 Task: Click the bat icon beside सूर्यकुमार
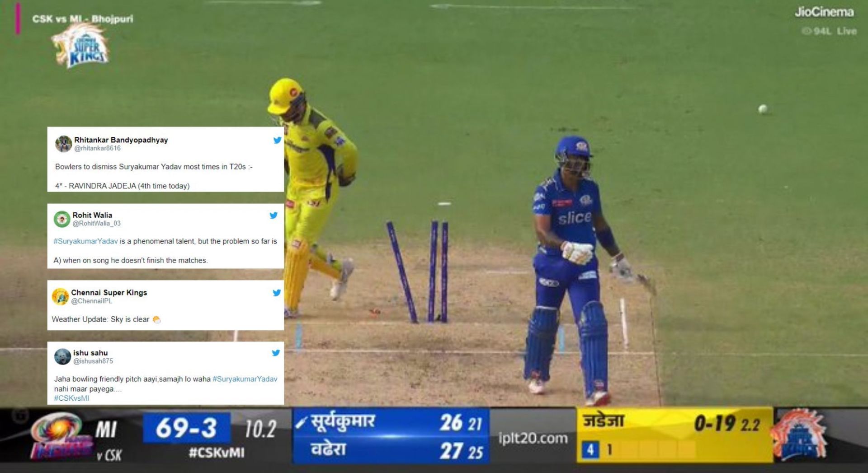pos(301,423)
